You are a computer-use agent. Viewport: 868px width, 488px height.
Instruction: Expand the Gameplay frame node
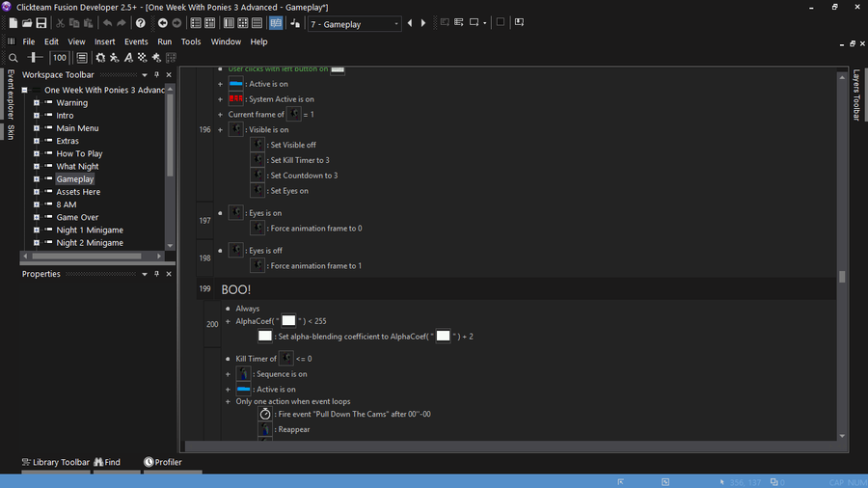click(x=37, y=179)
